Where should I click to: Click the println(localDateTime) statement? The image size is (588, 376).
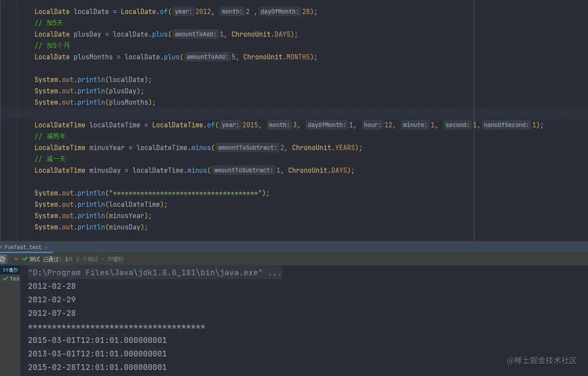point(101,204)
